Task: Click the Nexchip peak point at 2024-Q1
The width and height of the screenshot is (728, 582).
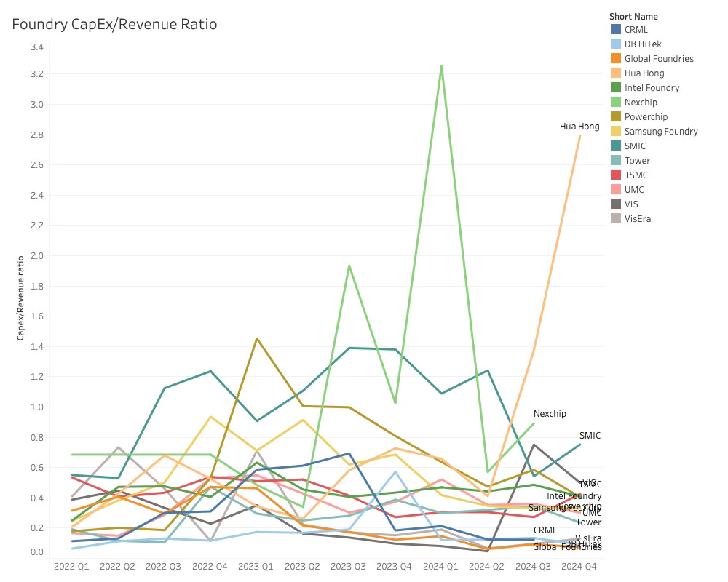Action: pyautogui.click(x=441, y=66)
